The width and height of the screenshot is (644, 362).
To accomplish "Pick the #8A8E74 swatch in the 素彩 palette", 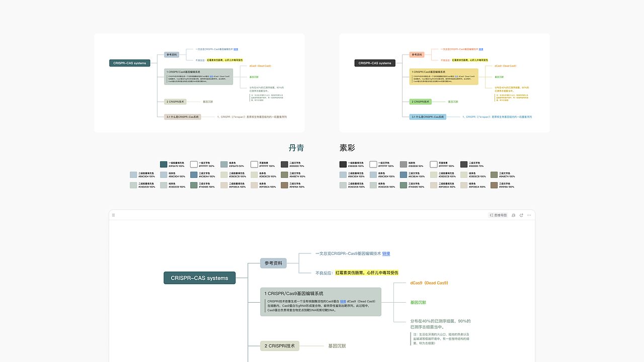I will coord(494,175).
